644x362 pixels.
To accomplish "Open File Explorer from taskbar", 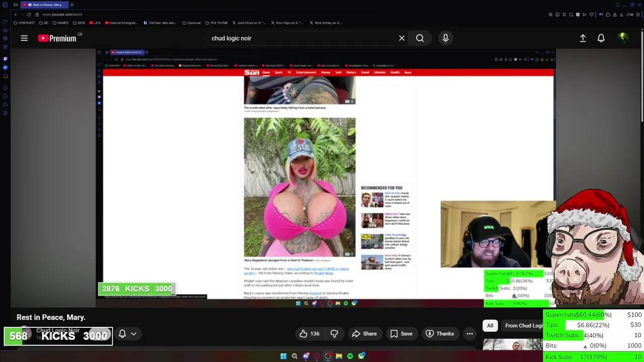I will coord(339,356).
